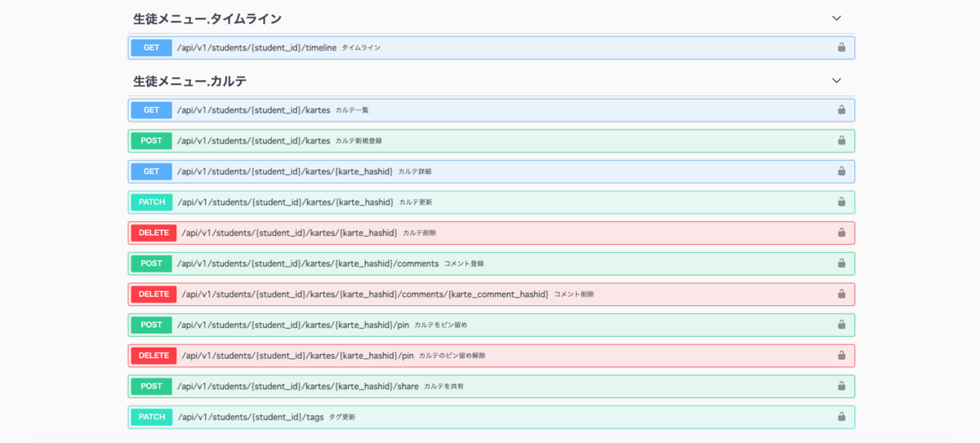Click the DELETE badge for コメント削除
Viewport: 980px width, 443px height.
(x=154, y=294)
